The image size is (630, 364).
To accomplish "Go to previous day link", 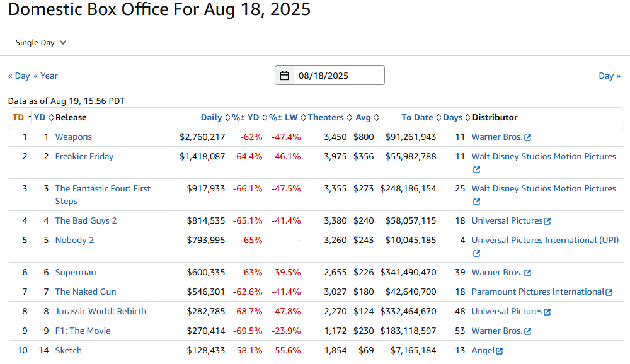I will pyautogui.click(x=19, y=76).
